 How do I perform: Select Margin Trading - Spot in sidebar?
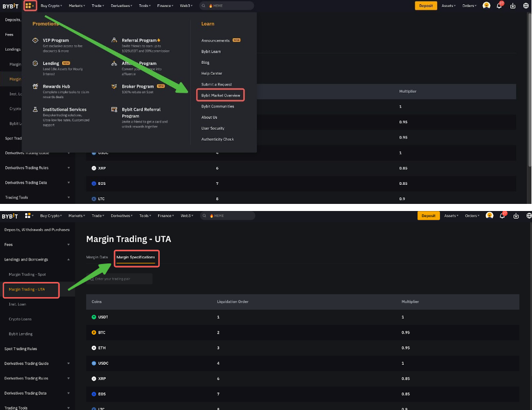pyautogui.click(x=27, y=274)
